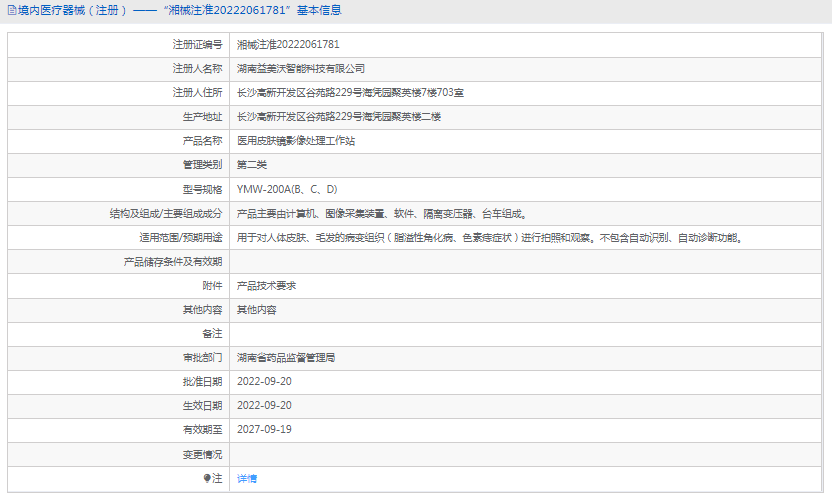832x496 pixels.
Task: Select registration number 湘械注准20222061781 value
Action: [288, 45]
